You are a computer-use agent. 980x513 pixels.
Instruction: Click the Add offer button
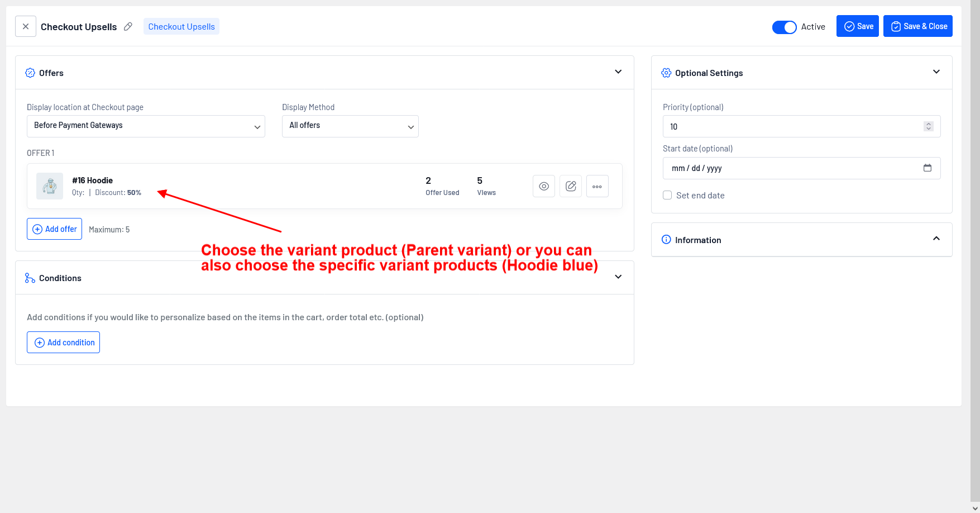[55, 229]
